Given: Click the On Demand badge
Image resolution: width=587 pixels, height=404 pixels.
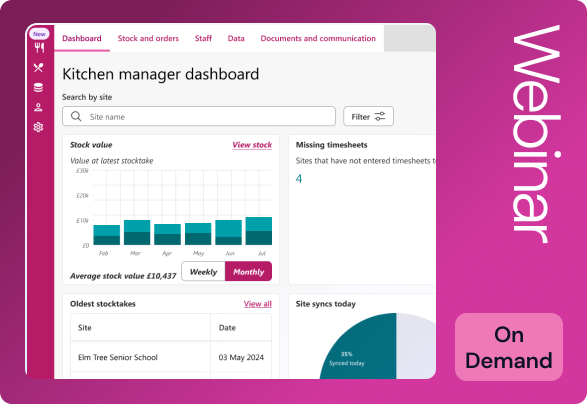Looking at the screenshot, I should coord(509,347).
